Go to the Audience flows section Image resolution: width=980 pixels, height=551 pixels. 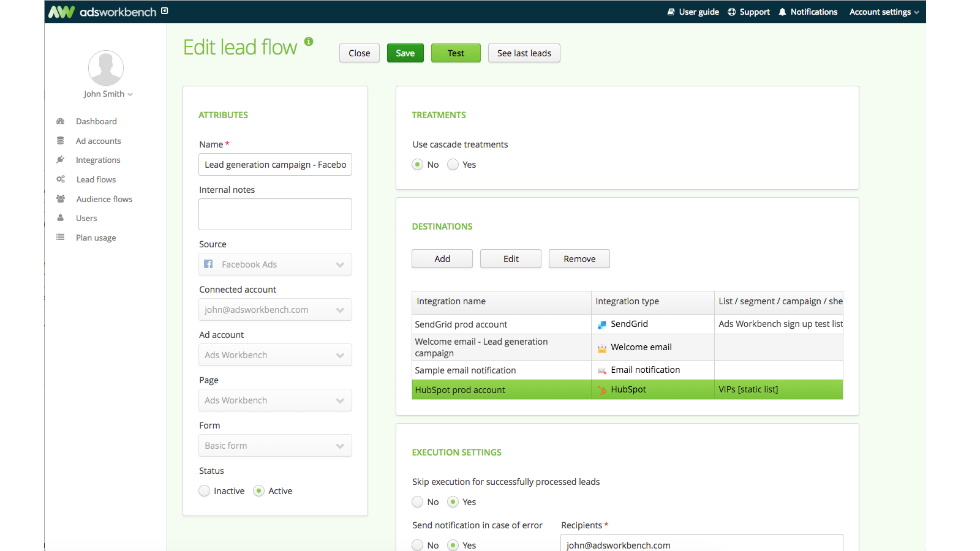[x=104, y=198]
